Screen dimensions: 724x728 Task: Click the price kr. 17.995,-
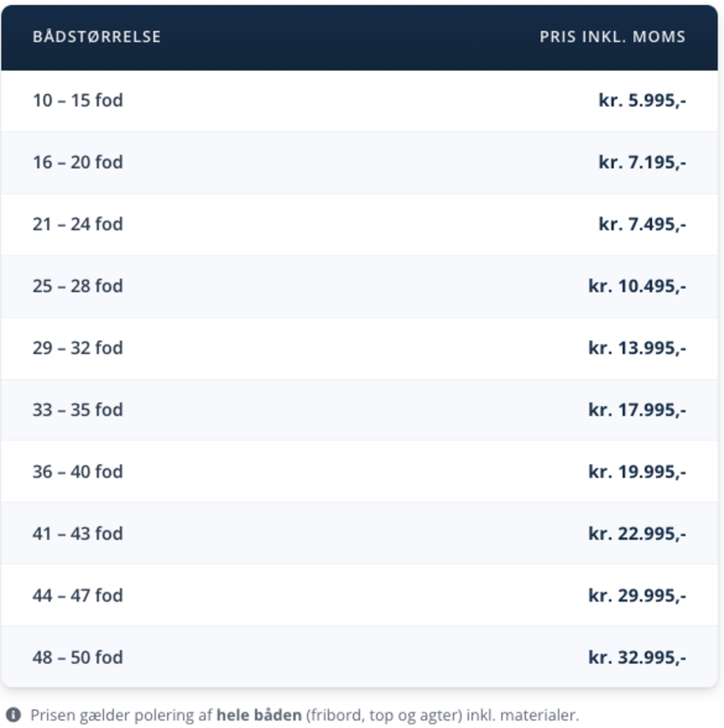tap(637, 410)
